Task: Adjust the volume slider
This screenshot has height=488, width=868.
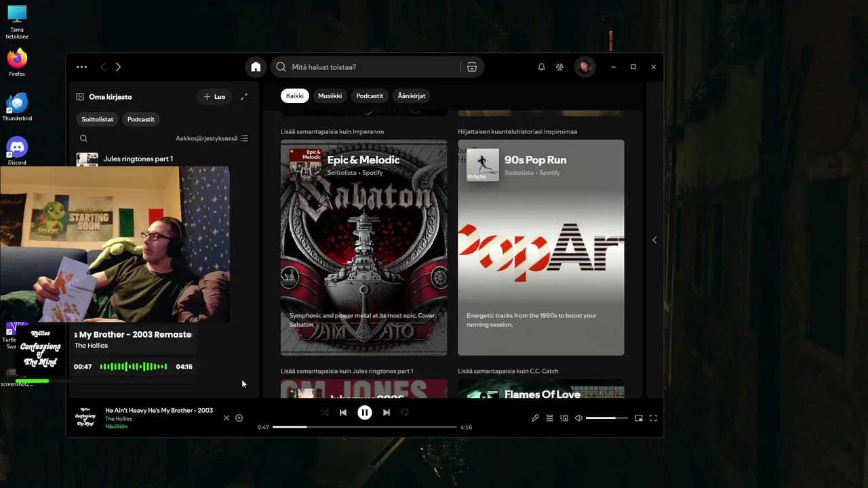Action: 606,418
